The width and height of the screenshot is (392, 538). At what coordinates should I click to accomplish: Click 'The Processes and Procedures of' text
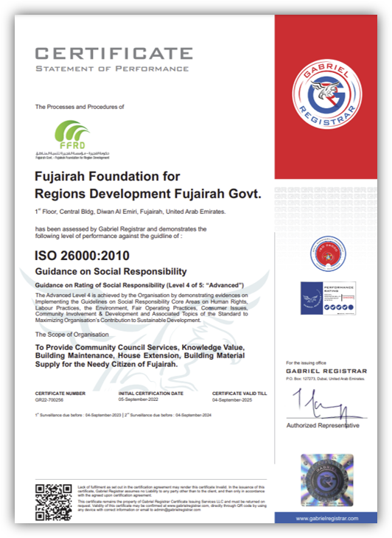pos(80,107)
